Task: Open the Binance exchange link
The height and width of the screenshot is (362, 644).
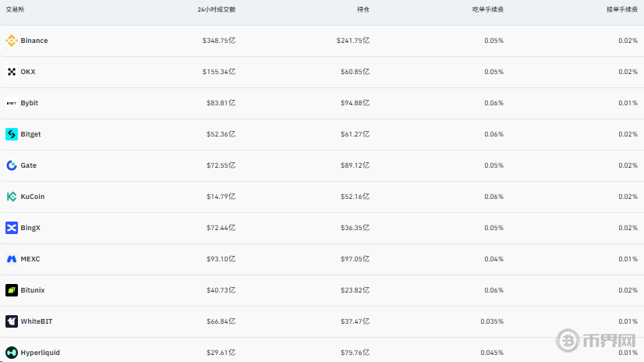Action: click(34, 41)
